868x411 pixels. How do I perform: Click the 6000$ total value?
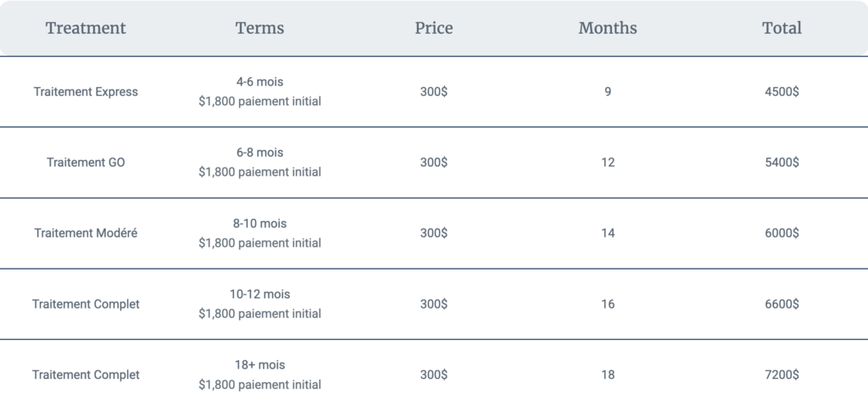click(x=782, y=233)
